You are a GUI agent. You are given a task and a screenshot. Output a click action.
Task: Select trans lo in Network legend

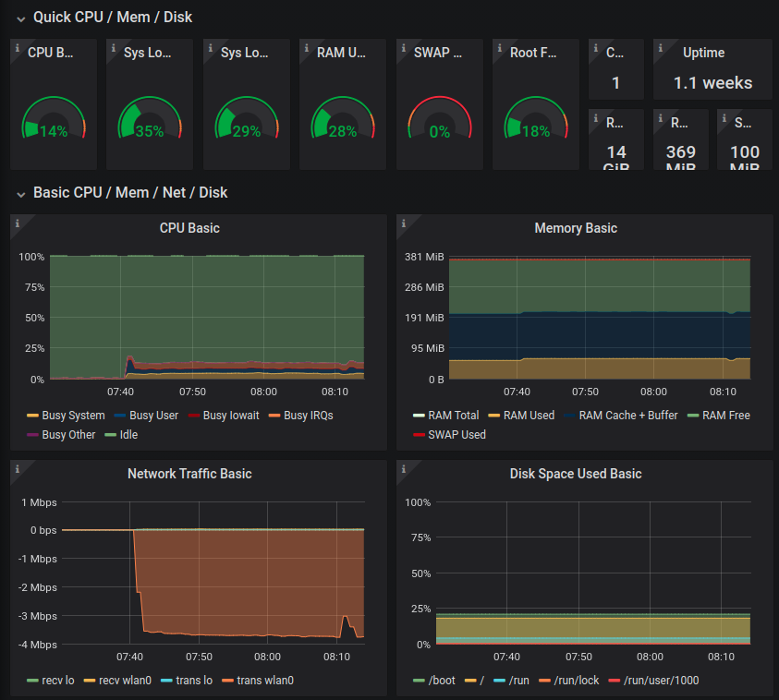tap(194, 680)
